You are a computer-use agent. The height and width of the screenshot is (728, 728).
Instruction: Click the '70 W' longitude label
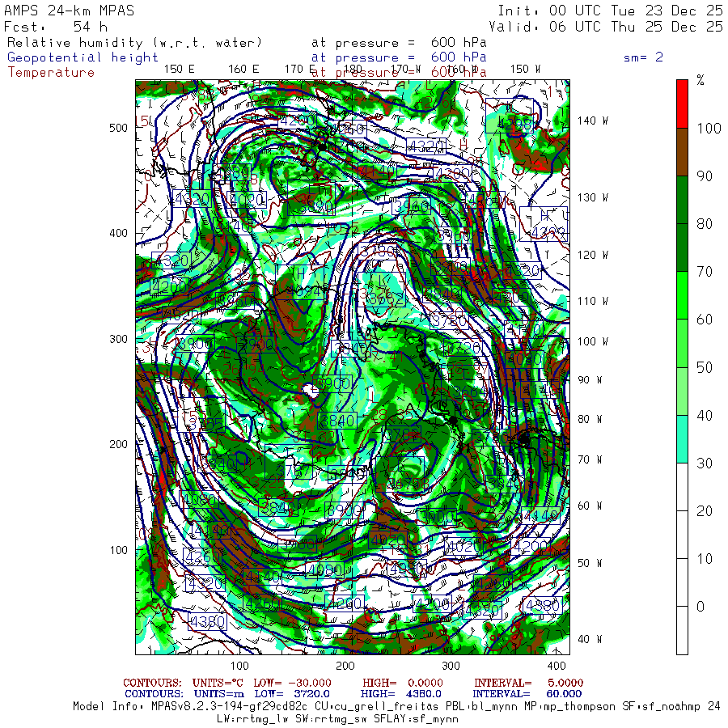tap(590, 459)
